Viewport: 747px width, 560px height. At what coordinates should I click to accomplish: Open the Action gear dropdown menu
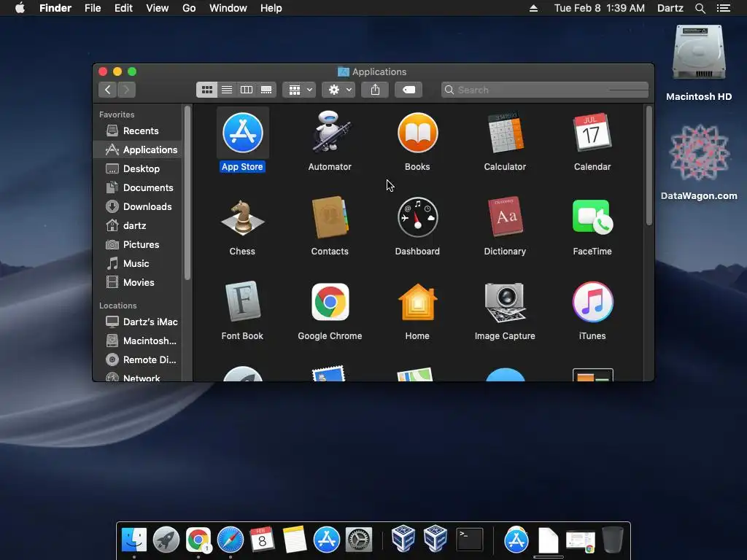point(338,90)
